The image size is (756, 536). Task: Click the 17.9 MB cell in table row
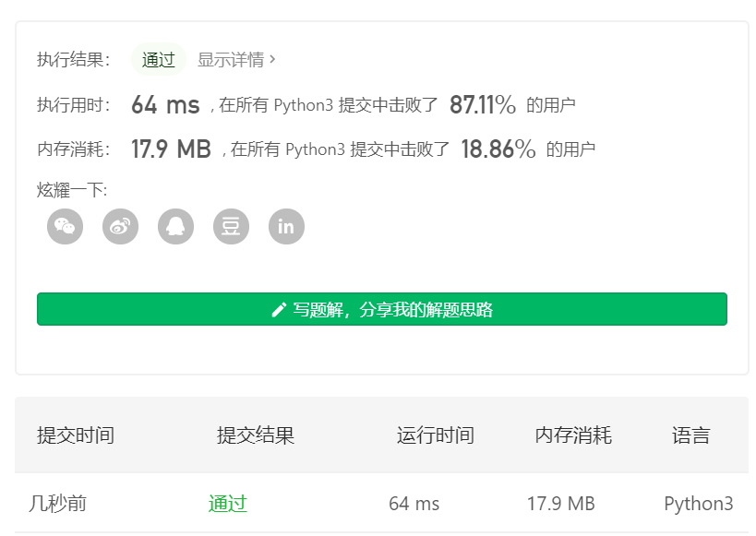click(x=560, y=504)
